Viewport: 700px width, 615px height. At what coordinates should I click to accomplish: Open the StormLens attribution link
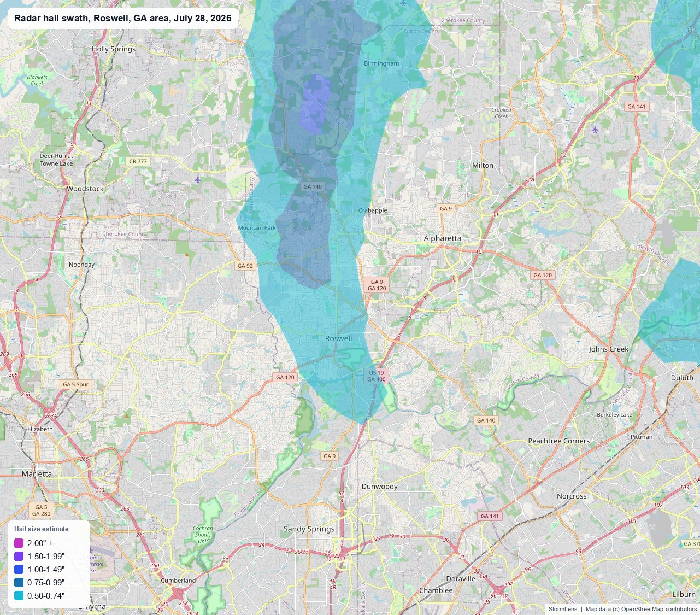point(563,609)
